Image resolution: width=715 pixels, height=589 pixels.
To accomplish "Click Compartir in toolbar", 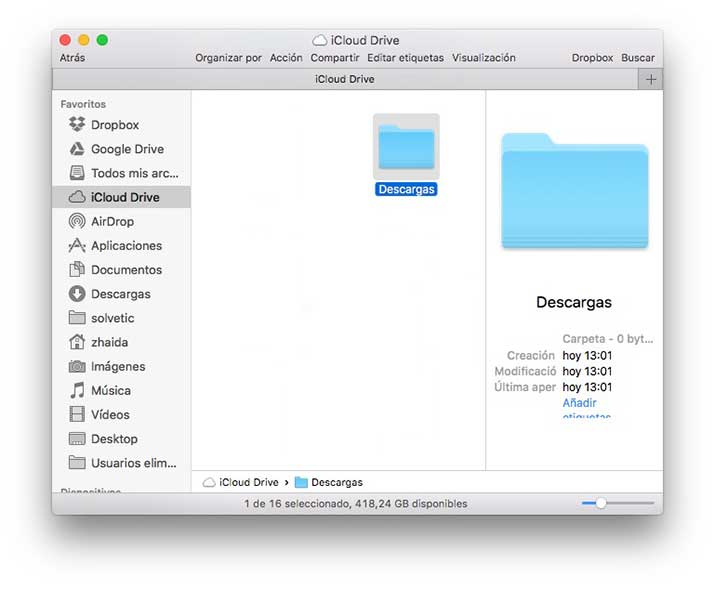I will pyautogui.click(x=335, y=58).
